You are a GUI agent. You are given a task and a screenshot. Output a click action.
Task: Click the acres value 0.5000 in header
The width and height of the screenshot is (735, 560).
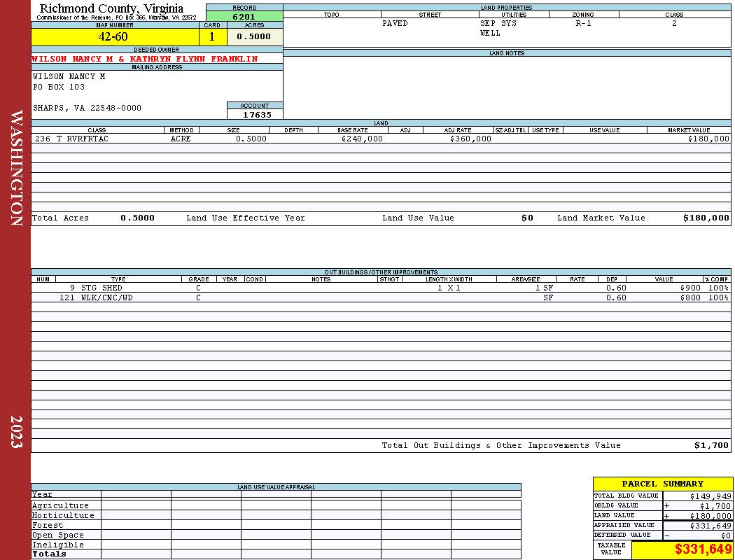tap(253, 36)
